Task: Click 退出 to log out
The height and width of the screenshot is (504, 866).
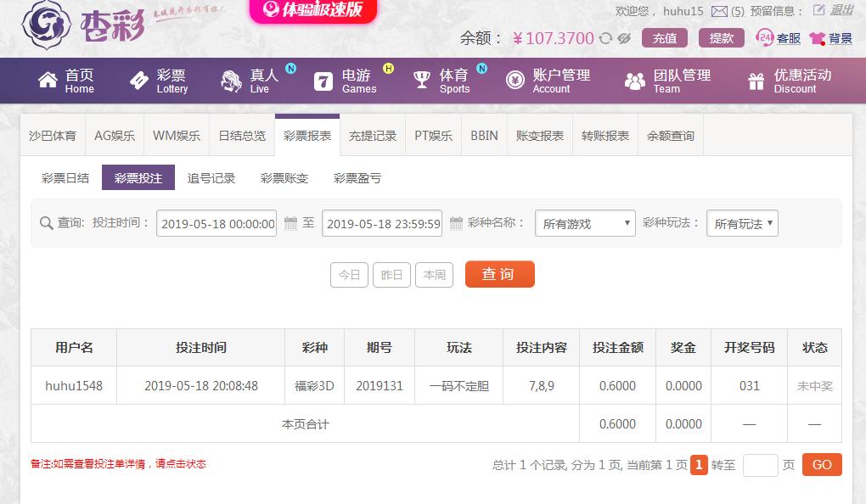Action: [841, 10]
